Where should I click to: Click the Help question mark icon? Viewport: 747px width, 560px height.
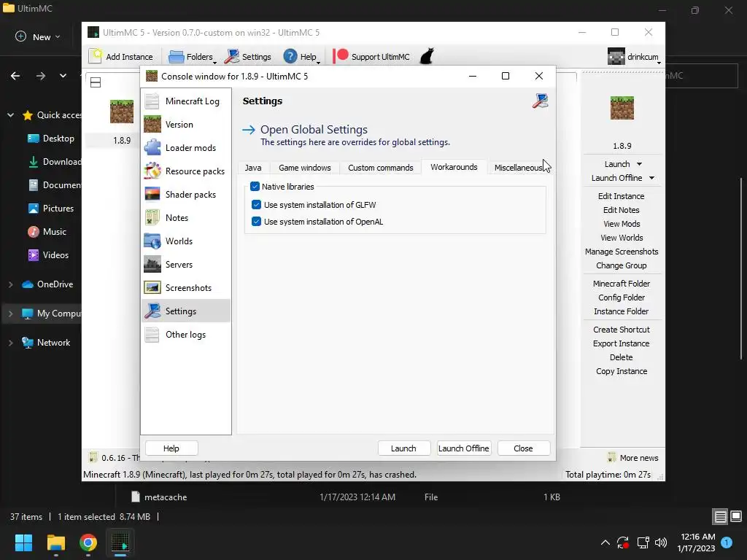(x=290, y=56)
